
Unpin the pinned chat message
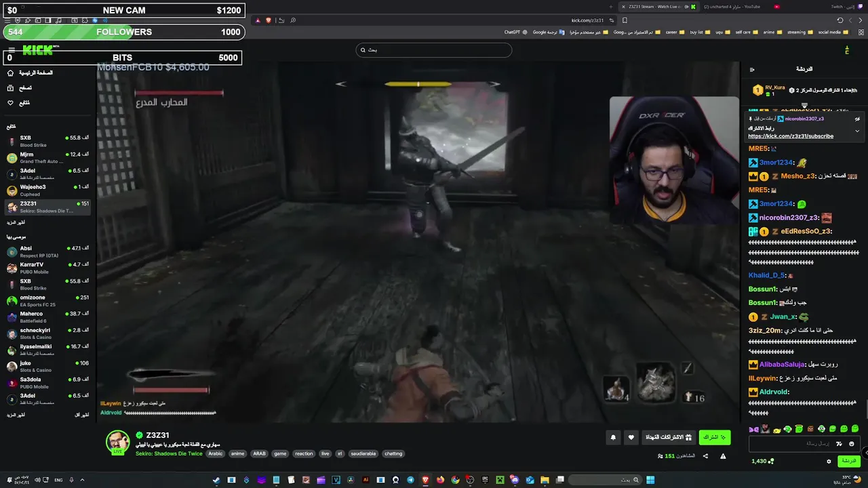tap(857, 119)
